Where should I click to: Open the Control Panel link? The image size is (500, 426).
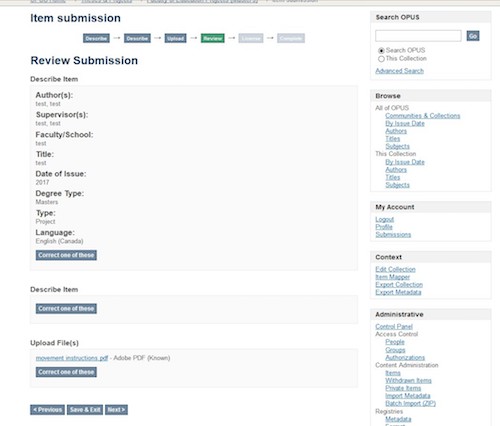point(394,326)
